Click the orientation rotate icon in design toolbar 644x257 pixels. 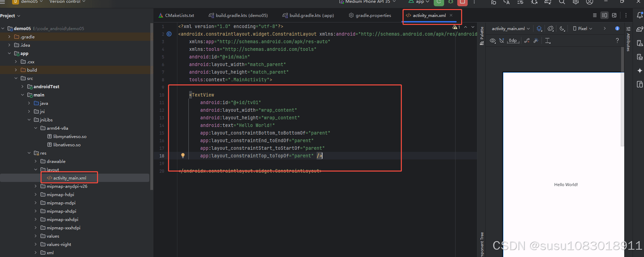(550, 29)
